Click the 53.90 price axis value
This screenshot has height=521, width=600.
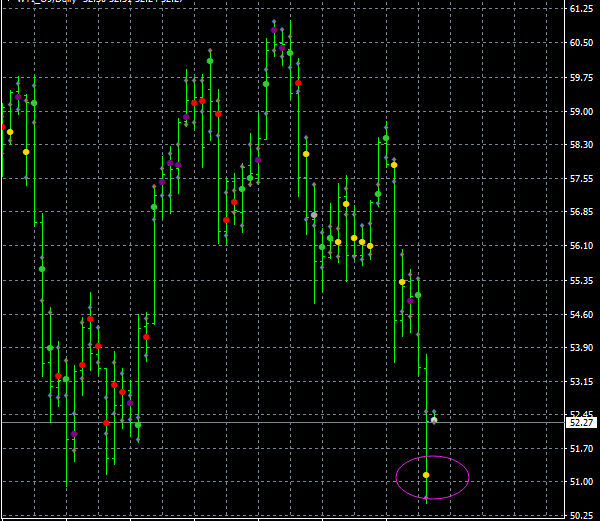click(581, 347)
